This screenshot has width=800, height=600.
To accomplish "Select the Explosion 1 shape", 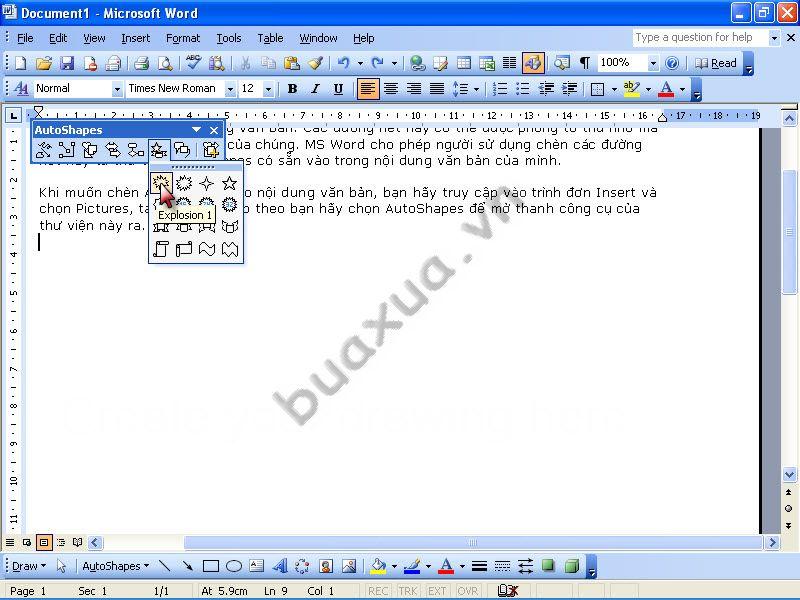I will coord(161,183).
